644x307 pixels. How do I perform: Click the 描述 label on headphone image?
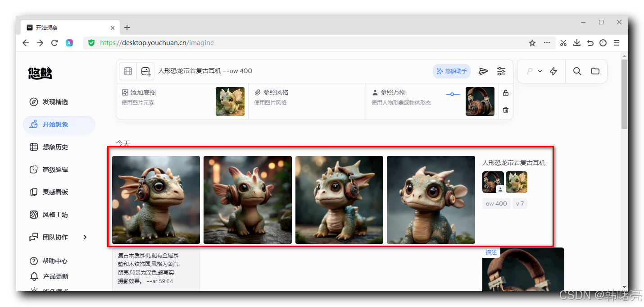tap(491, 252)
